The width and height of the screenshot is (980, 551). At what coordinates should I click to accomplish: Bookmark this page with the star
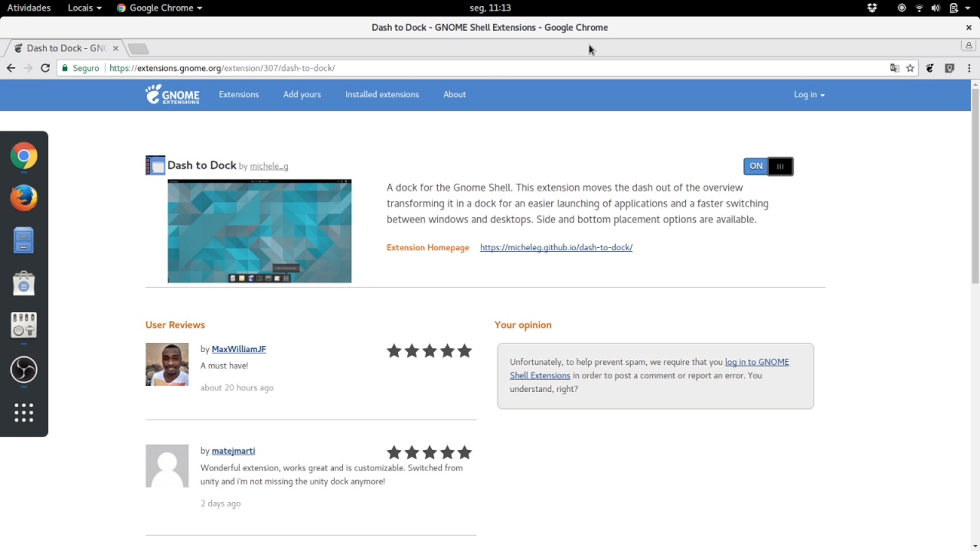pos(910,68)
